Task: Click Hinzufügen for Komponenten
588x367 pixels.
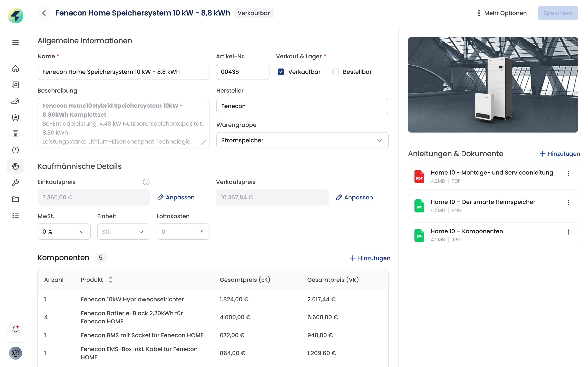Action: 370,258
